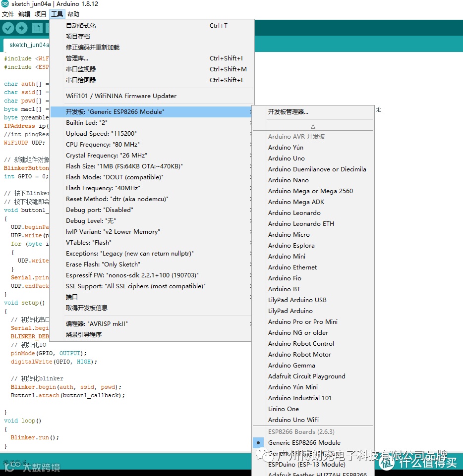The width and height of the screenshot is (463, 476).
Task: Select Arduino Leonardo board
Action: (x=313, y=213)
